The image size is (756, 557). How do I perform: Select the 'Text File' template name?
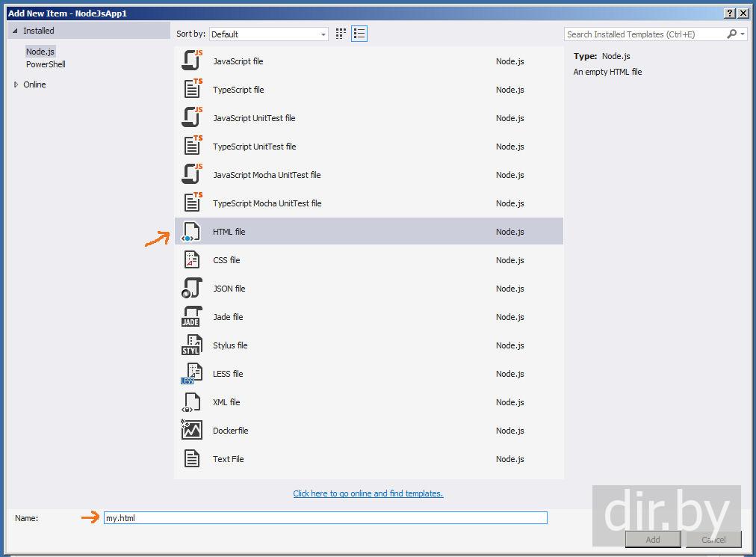(228, 460)
